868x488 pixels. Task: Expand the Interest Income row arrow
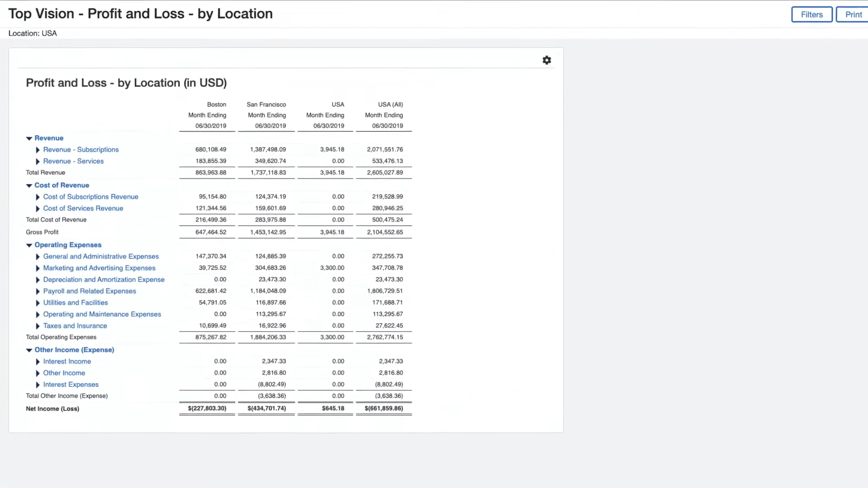tap(38, 361)
